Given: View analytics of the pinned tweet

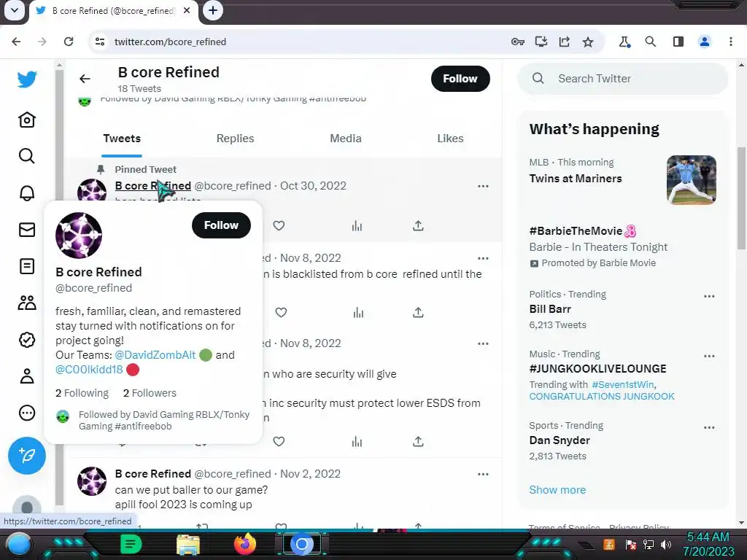Looking at the screenshot, I should tap(357, 226).
